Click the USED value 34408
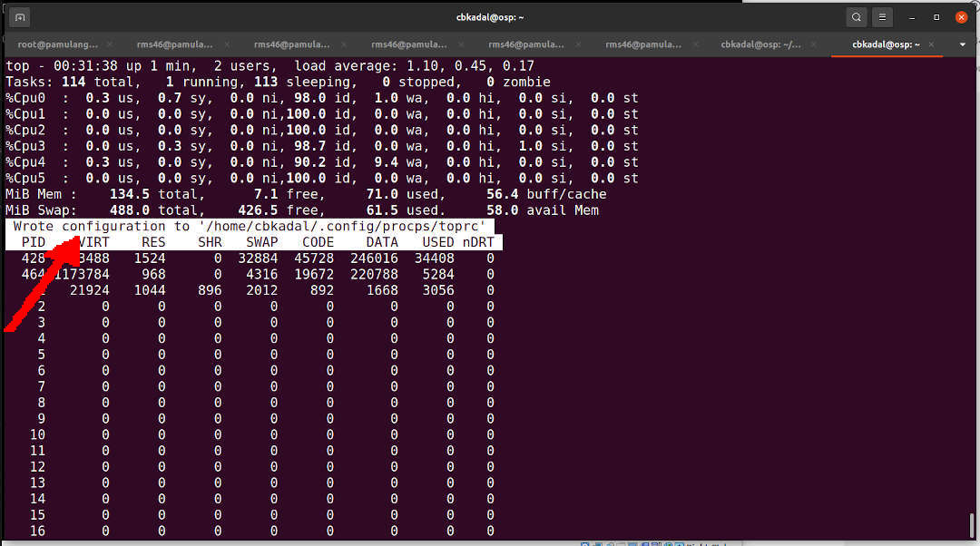The height and width of the screenshot is (546, 980). coord(435,258)
